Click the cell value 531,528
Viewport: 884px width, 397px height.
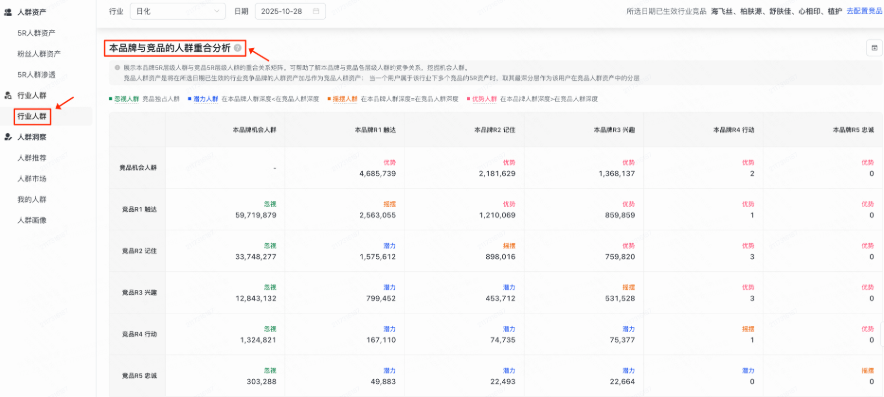(620, 298)
